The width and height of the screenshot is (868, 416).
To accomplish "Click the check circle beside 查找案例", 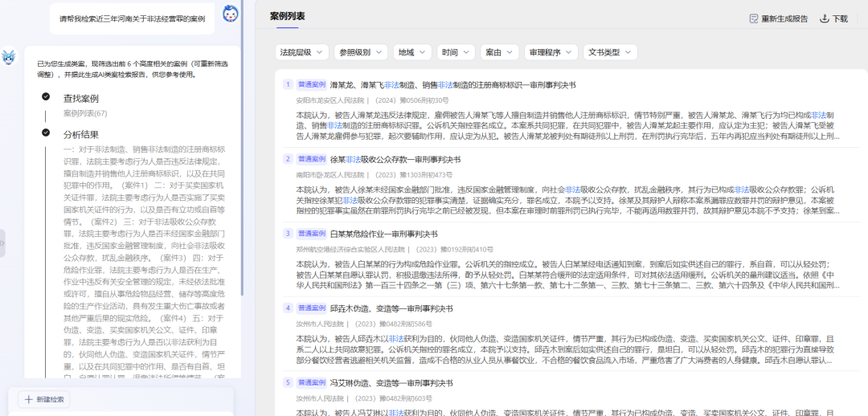I will [x=46, y=97].
